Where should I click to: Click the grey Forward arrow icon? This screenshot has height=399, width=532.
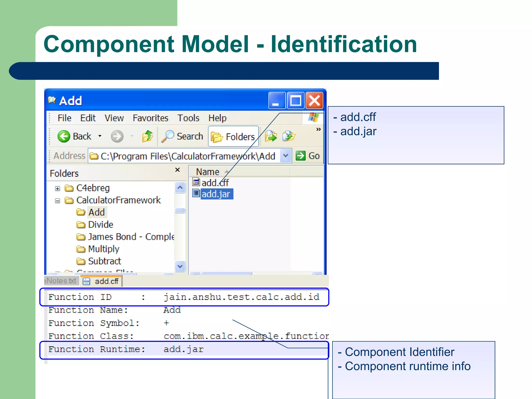tap(117, 136)
